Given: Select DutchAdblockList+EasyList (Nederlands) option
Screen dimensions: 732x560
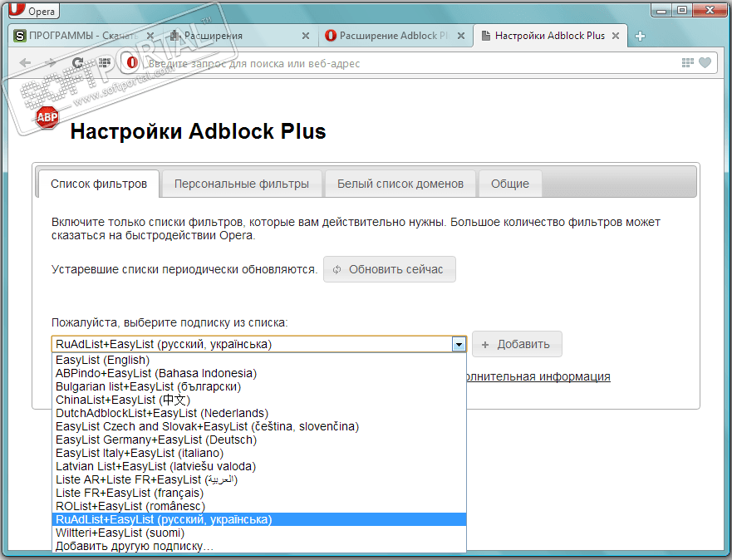Looking at the screenshot, I should (x=259, y=413).
